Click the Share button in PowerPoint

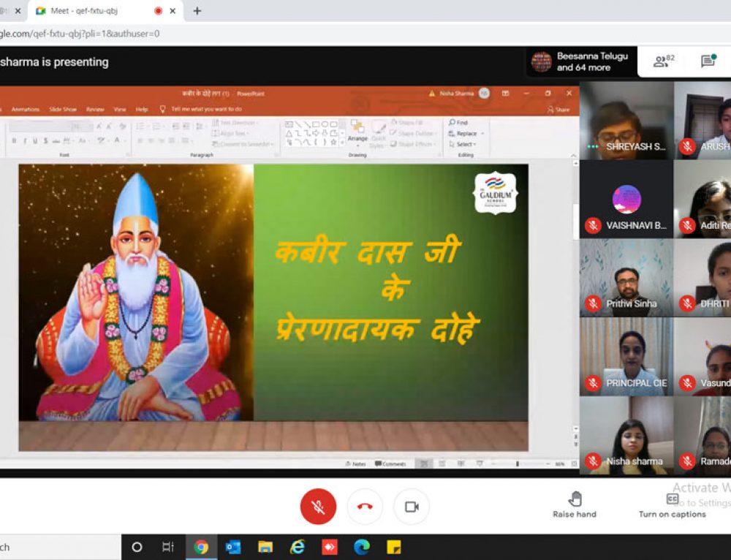tap(558, 110)
